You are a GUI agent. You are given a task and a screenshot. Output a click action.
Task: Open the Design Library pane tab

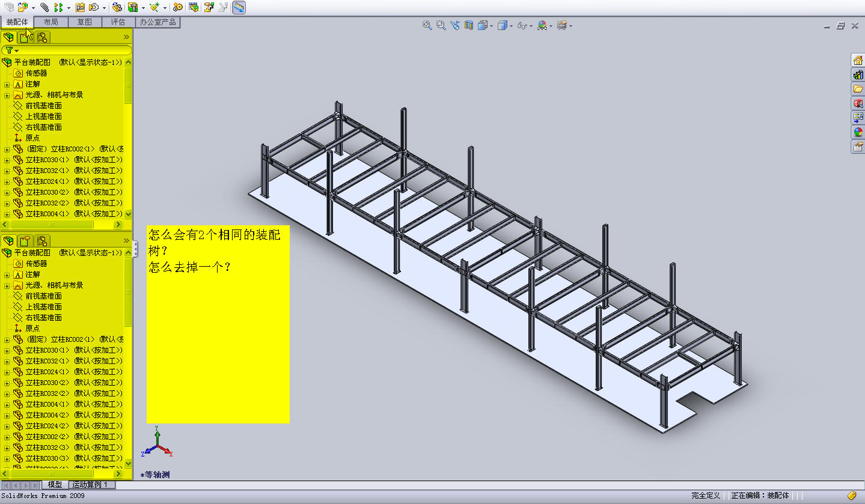(x=858, y=74)
